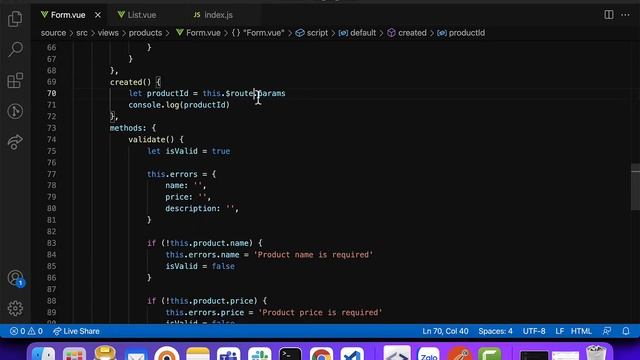This screenshot has height=360, width=640.
Task: Change language mode via 'HTML' status item
Action: pos(581,331)
